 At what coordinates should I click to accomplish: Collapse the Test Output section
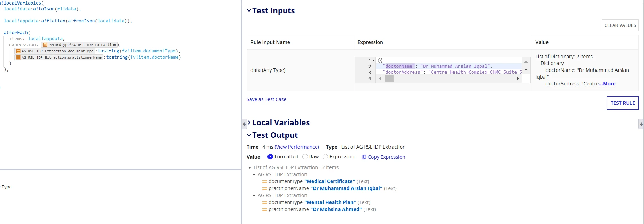click(249, 135)
